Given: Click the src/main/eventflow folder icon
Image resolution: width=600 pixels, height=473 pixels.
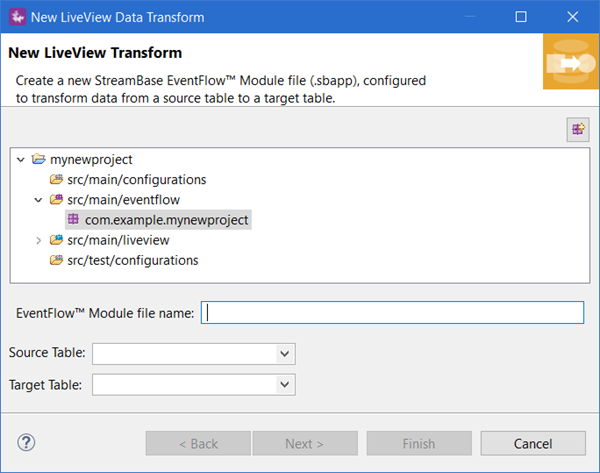Looking at the screenshot, I should point(57,200).
